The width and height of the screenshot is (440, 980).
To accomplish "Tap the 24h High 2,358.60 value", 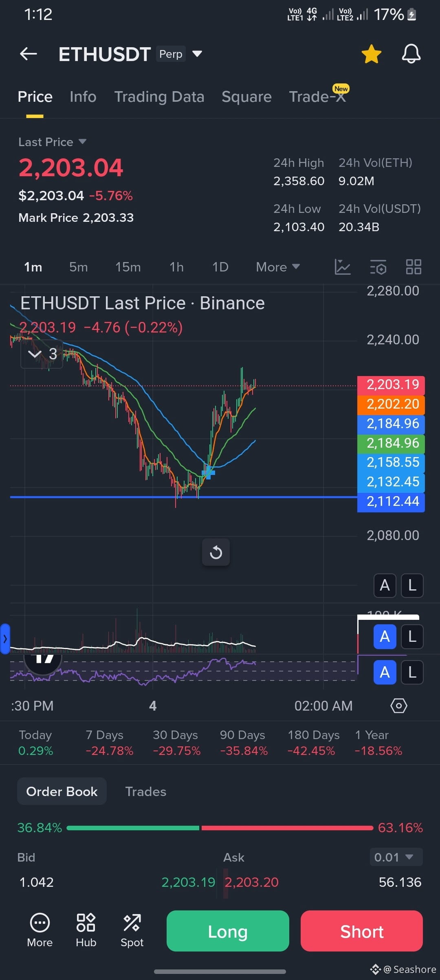I will tap(299, 181).
